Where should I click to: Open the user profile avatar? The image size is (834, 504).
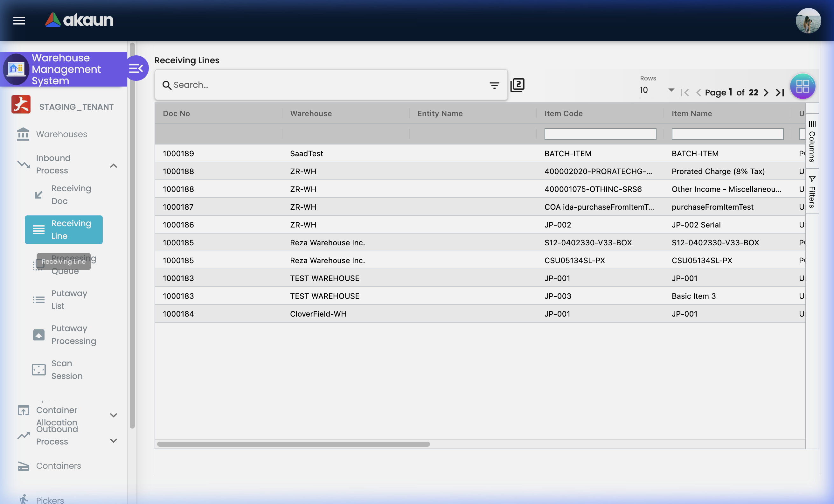(x=808, y=21)
